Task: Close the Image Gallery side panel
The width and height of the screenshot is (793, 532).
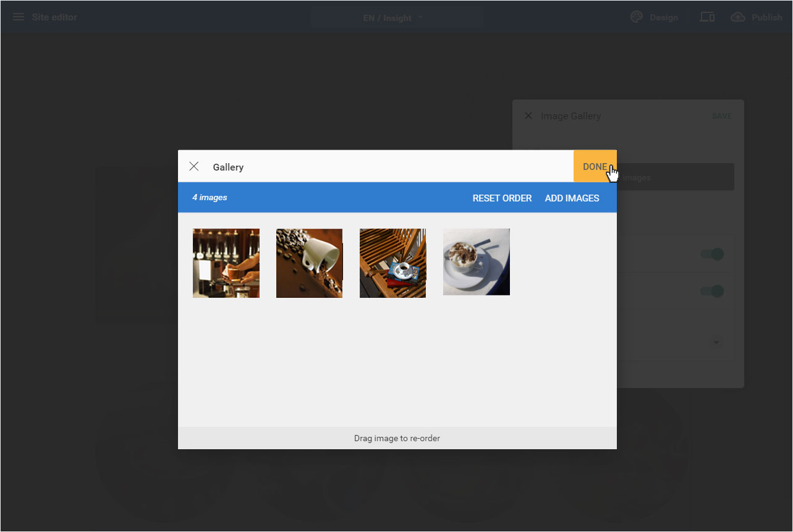Action: click(528, 116)
